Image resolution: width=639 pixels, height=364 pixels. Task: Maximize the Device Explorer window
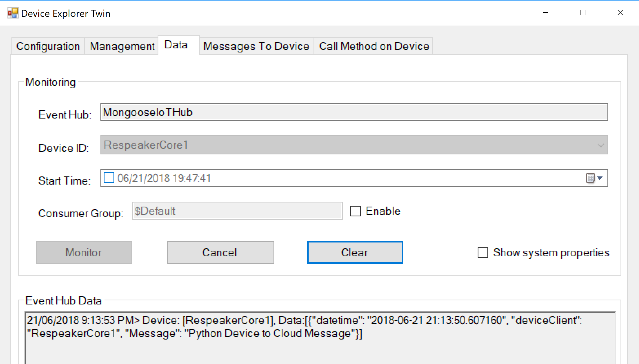(583, 13)
